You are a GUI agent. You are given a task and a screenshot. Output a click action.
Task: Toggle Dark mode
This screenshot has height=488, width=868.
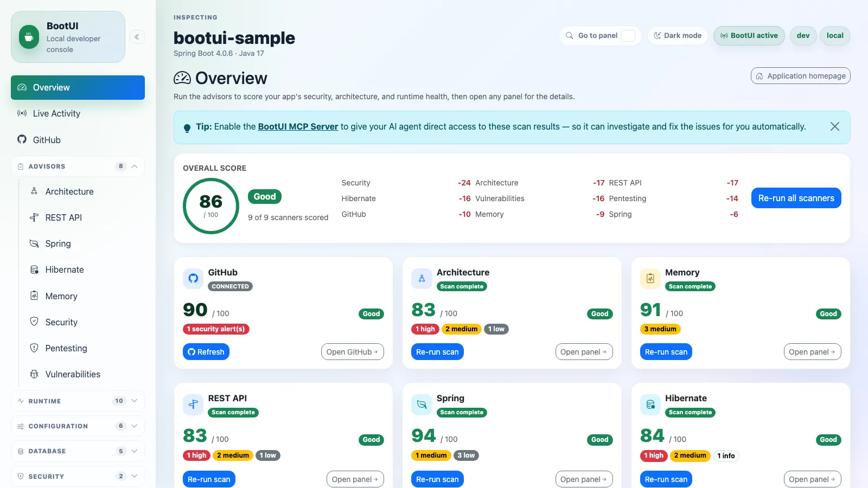click(x=678, y=36)
